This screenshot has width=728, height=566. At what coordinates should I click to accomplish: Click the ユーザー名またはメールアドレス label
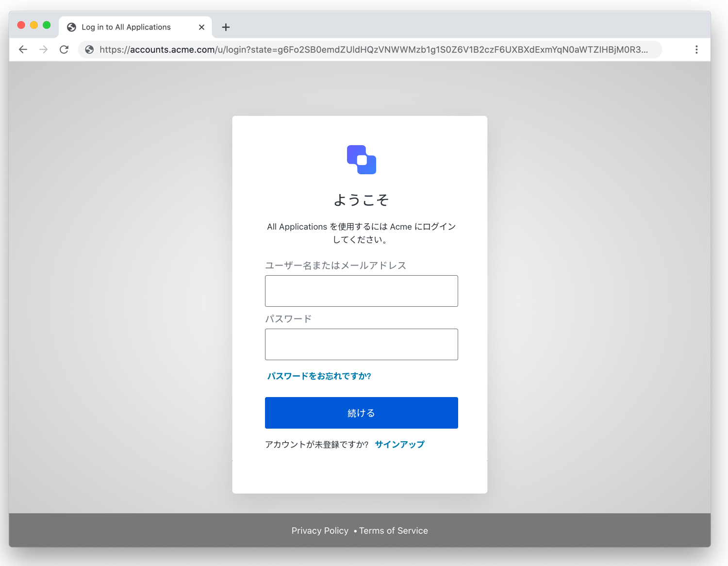click(335, 266)
